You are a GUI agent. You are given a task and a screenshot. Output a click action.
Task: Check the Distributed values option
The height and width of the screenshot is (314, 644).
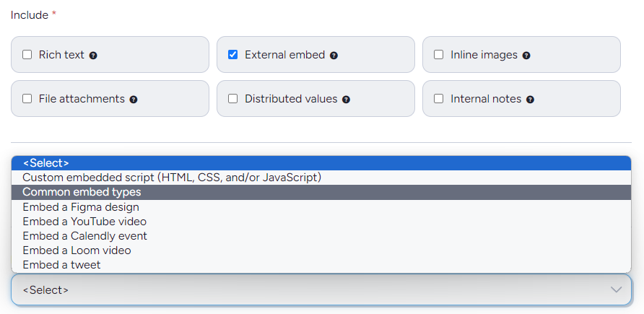233,99
